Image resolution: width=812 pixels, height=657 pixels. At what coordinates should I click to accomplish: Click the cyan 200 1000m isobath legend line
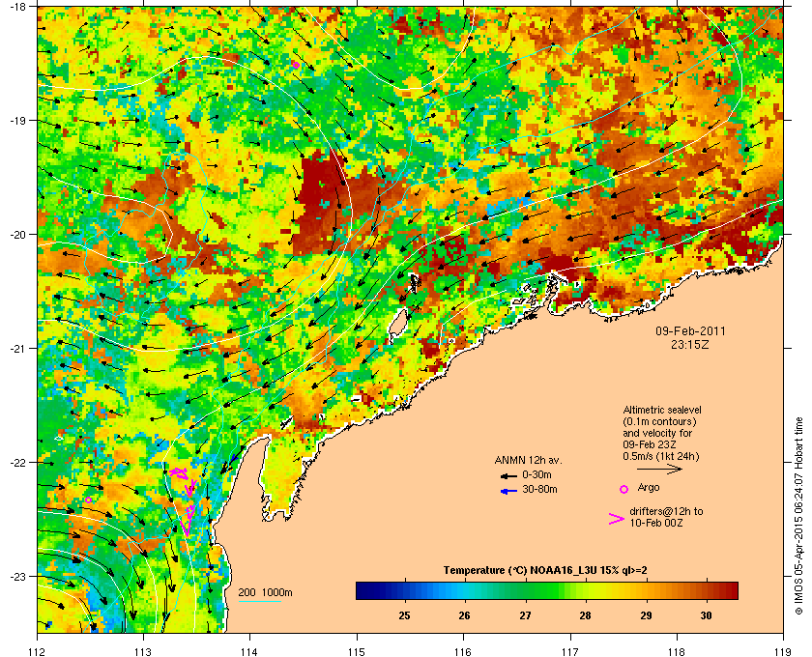260,601
